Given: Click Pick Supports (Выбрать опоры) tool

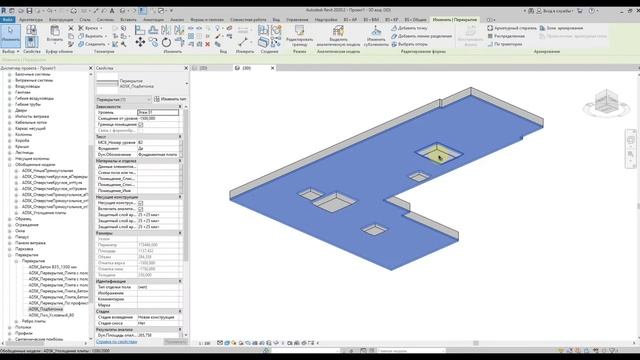Looking at the screenshot, I should tap(409, 44).
